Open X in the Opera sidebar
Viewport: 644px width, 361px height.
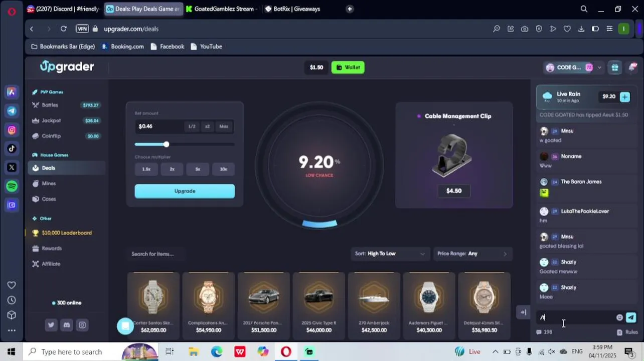coord(12,167)
